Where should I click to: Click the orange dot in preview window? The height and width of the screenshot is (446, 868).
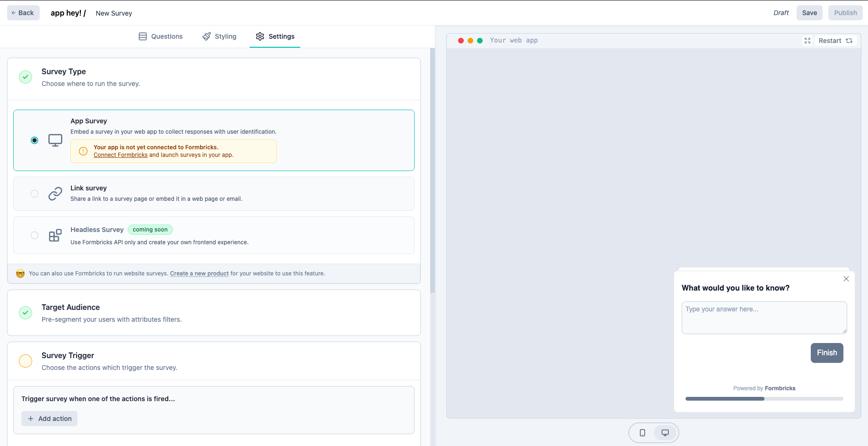(x=470, y=41)
